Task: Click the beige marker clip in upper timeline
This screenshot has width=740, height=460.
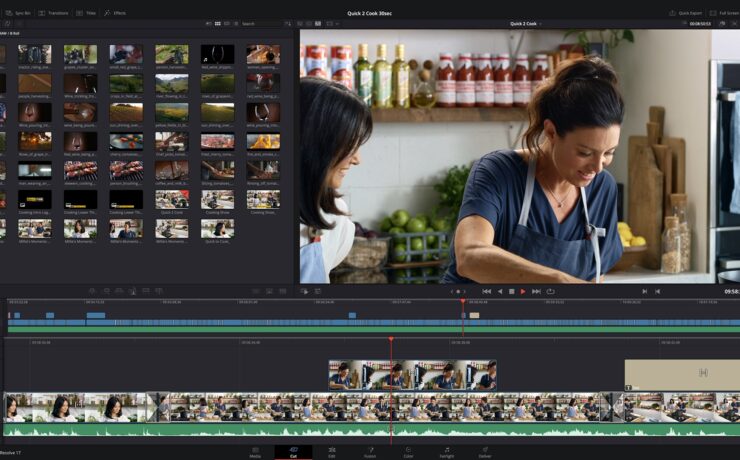Action: [x=474, y=315]
